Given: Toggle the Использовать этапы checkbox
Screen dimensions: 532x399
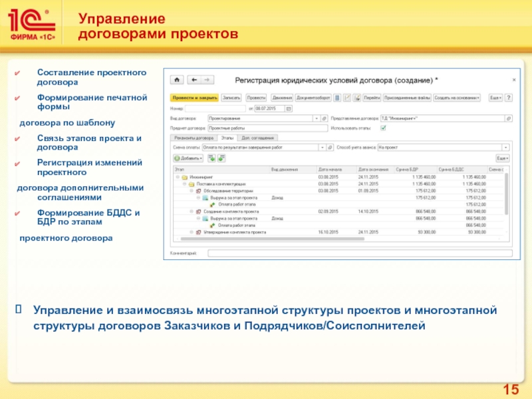Looking at the screenshot, I should click(x=382, y=127).
